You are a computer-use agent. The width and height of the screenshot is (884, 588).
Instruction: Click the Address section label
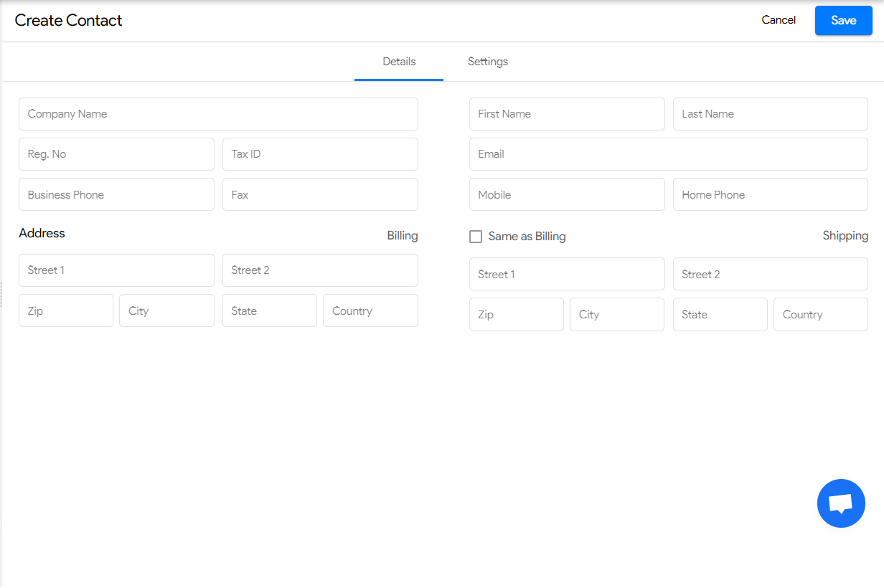(42, 233)
